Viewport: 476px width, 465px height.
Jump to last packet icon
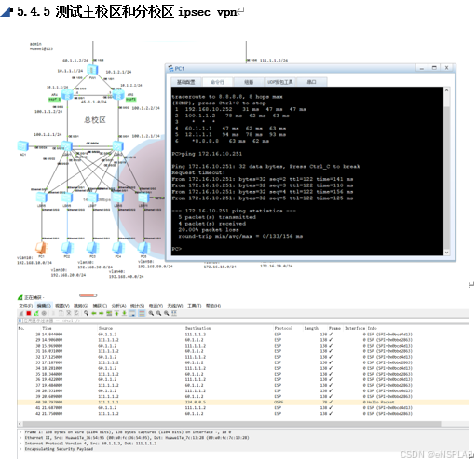pos(124,313)
